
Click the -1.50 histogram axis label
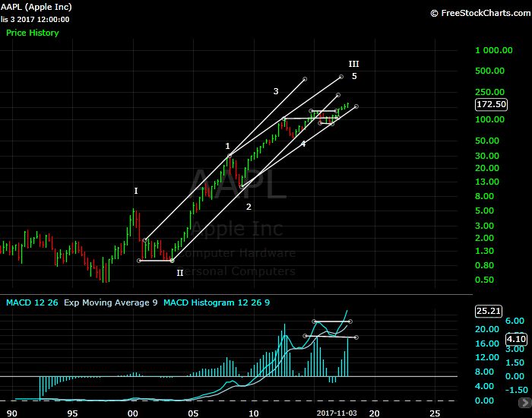(x=516, y=390)
